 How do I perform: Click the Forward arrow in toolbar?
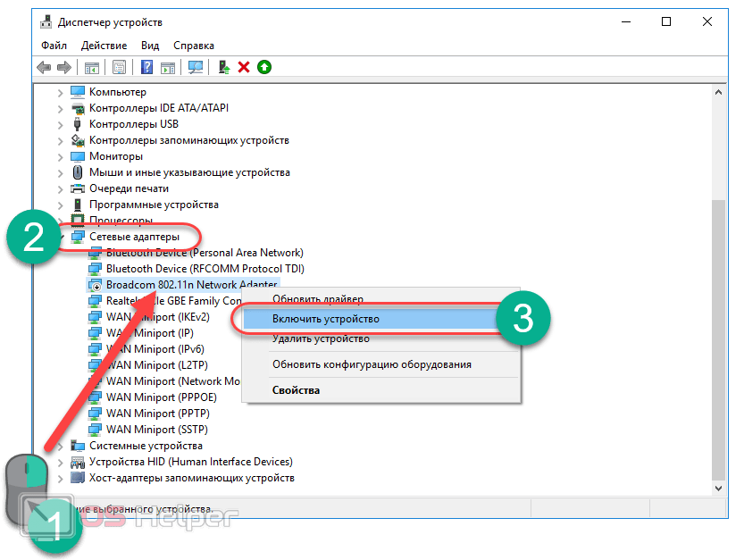(x=63, y=67)
